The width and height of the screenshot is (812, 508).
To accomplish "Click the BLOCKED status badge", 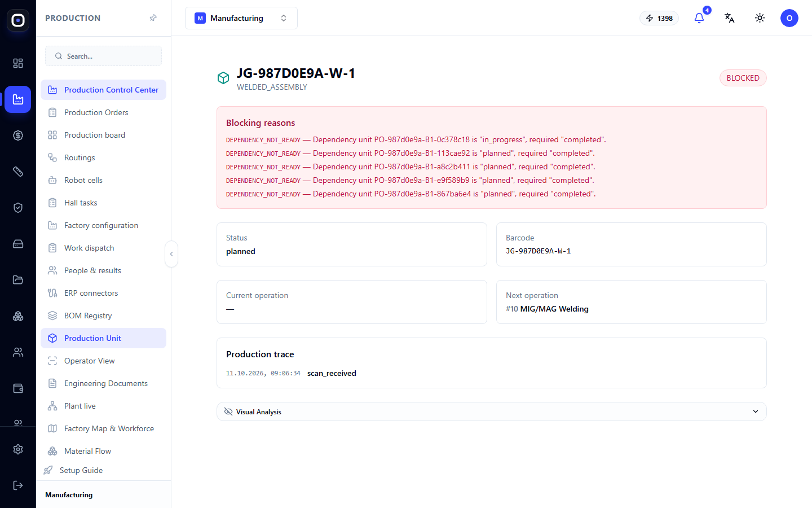I will point(743,78).
